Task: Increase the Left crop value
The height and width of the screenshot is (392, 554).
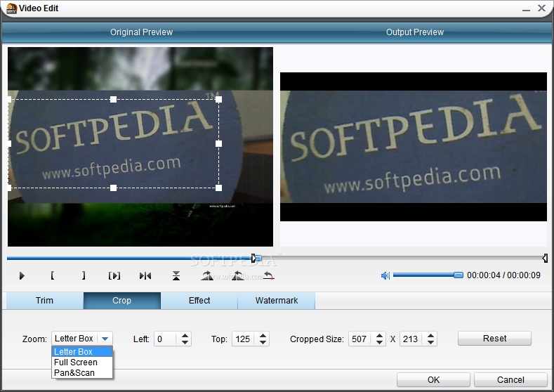Action: tap(185, 335)
